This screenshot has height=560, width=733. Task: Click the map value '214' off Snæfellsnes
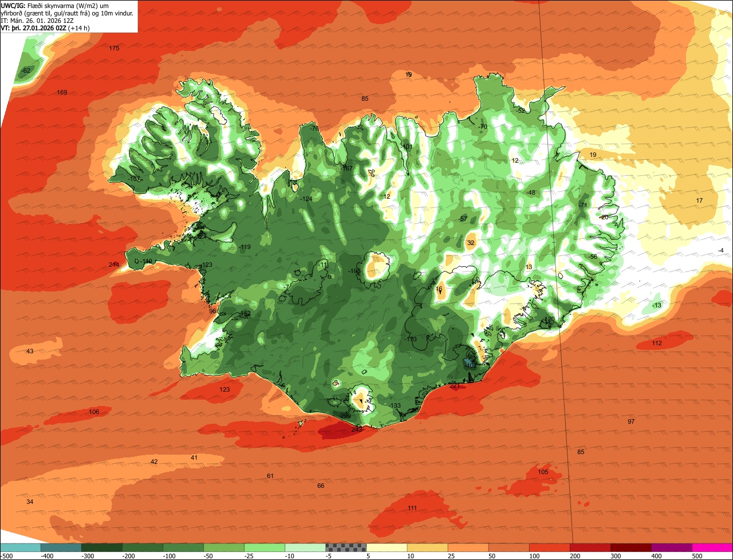[114, 265]
